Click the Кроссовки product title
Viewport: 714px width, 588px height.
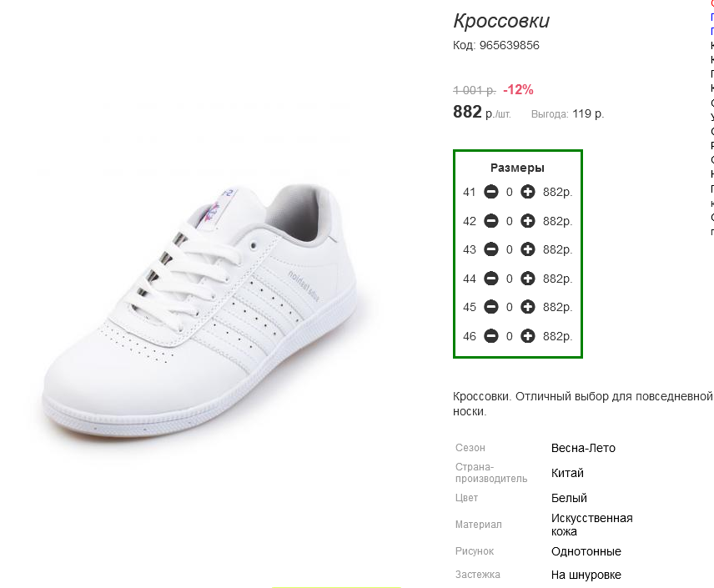tap(501, 22)
